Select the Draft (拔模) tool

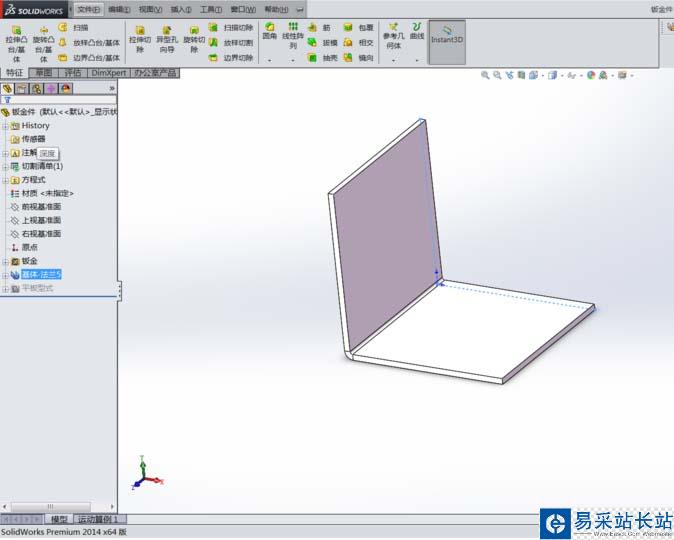coord(323,43)
